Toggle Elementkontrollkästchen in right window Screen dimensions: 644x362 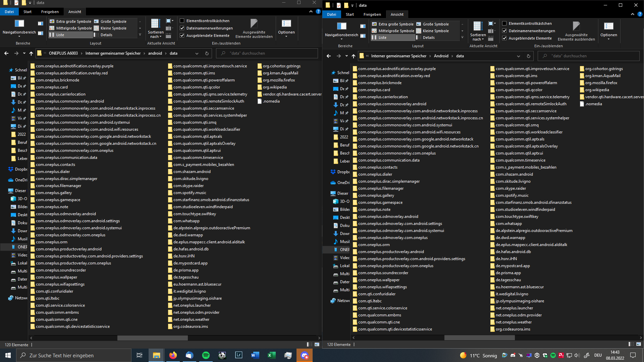click(504, 23)
